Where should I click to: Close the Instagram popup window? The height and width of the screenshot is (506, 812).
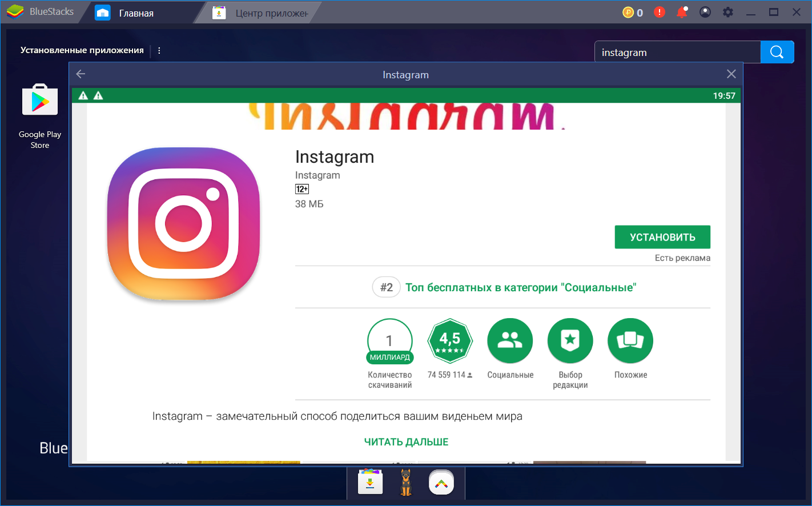[x=731, y=74]
